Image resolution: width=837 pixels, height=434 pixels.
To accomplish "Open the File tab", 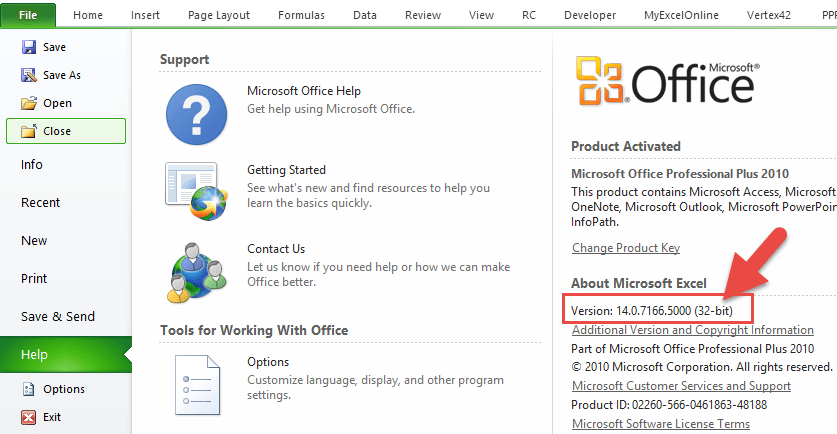I will (x=28, y=15).
